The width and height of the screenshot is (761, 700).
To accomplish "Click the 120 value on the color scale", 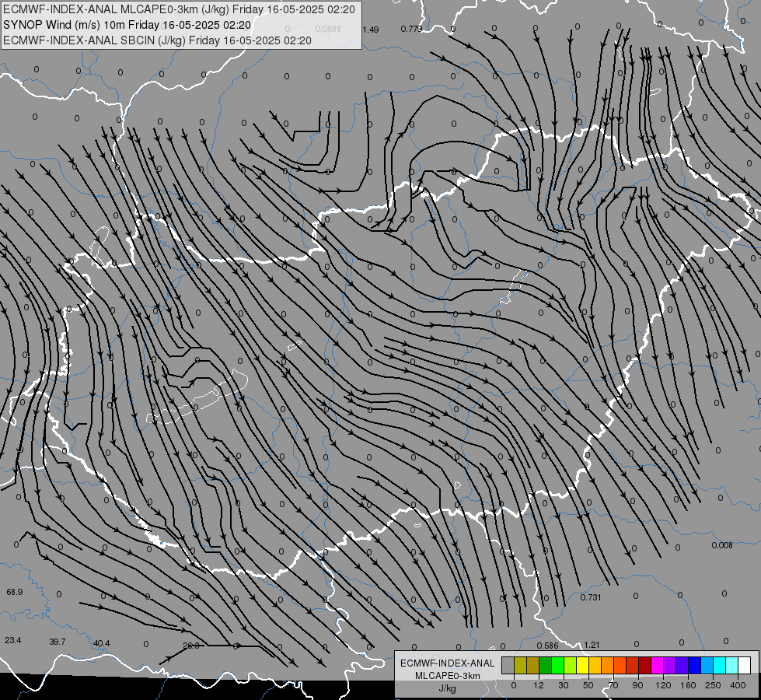I will [663, 685].
